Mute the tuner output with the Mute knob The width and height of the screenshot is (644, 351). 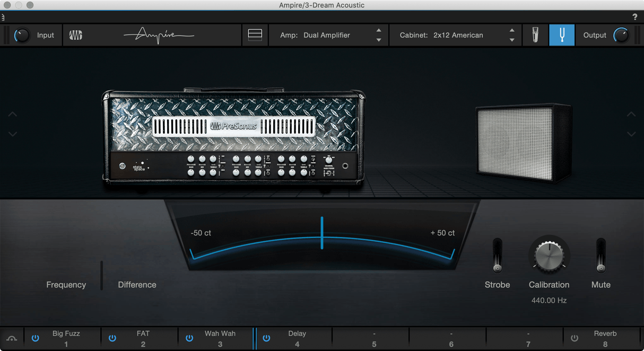[601, 256]
